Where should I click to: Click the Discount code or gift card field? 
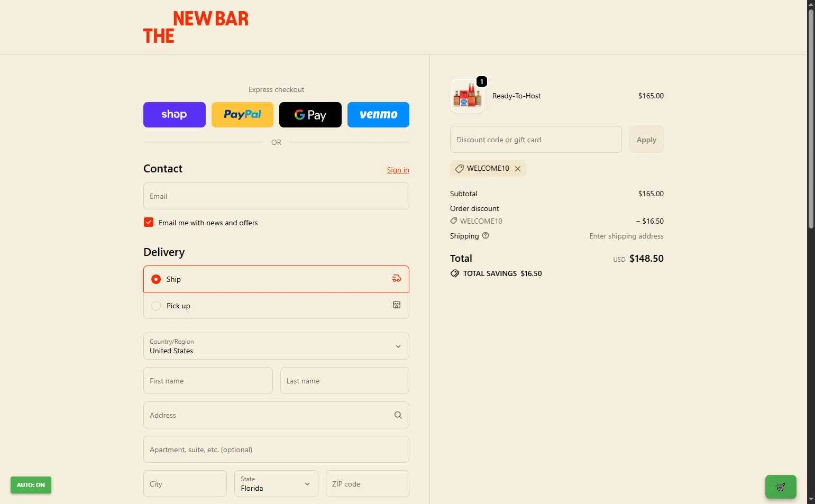point(536,140)
